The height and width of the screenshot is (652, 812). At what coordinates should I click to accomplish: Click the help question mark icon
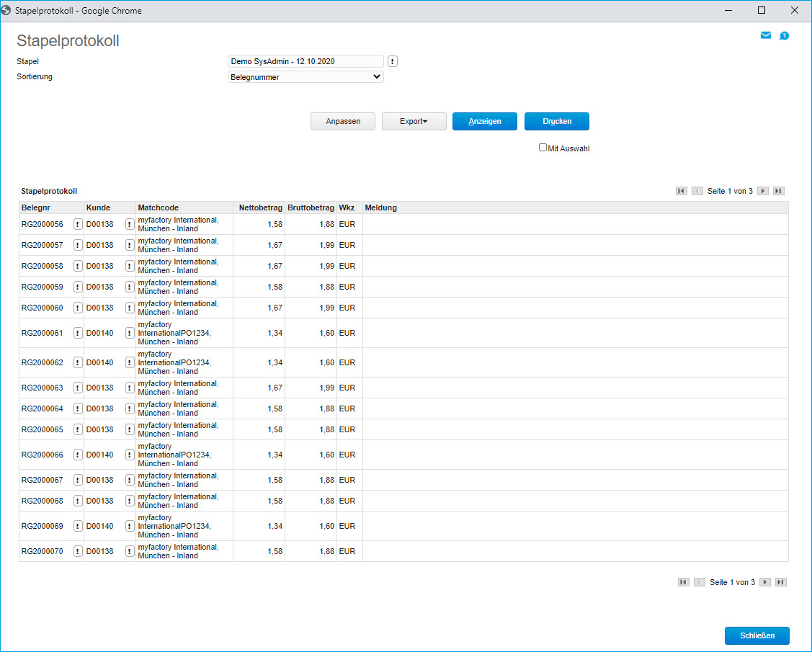coord(785,35)
